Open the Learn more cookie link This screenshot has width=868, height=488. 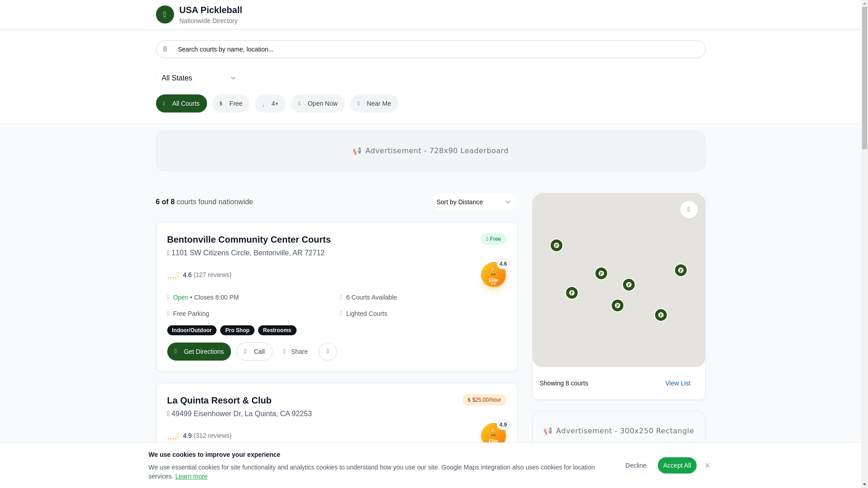click(191, 476)
